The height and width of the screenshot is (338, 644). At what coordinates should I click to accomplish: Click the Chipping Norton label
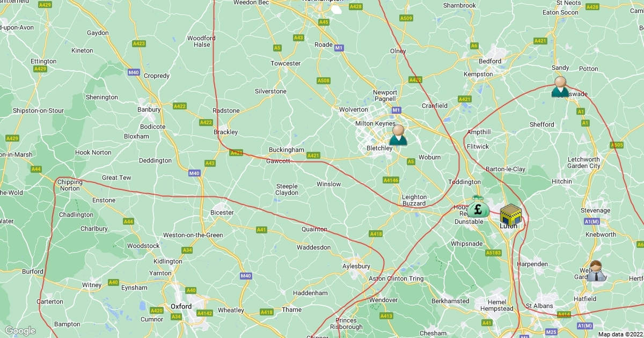coord(70,185)
